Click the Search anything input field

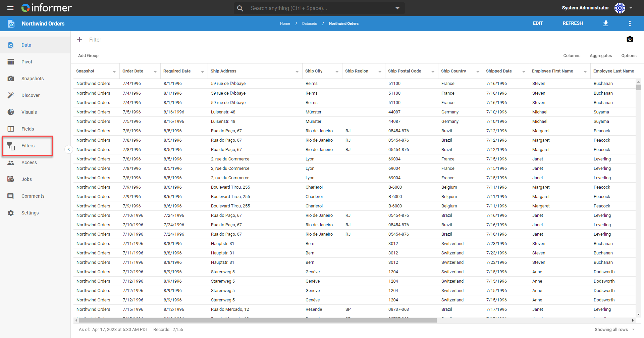319,8
